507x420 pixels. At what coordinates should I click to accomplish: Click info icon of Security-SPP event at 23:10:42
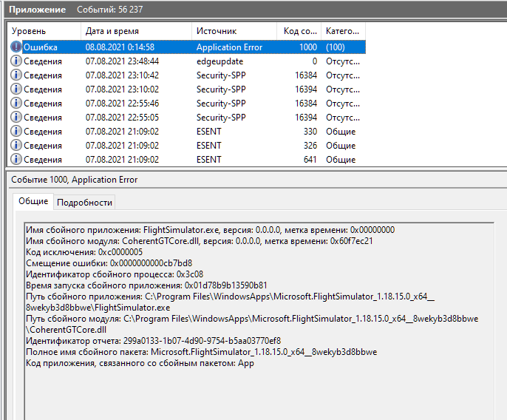pyautogui.click(x=16, y=75)
